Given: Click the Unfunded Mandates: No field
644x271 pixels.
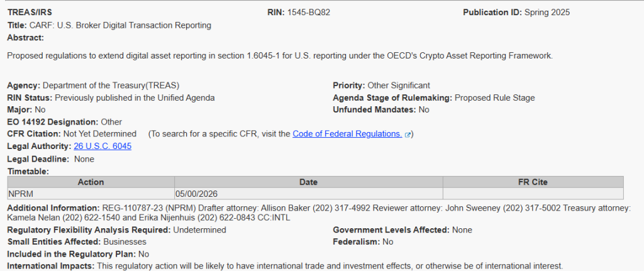Looking at the screenshot, I should click(x=381, y=110).
